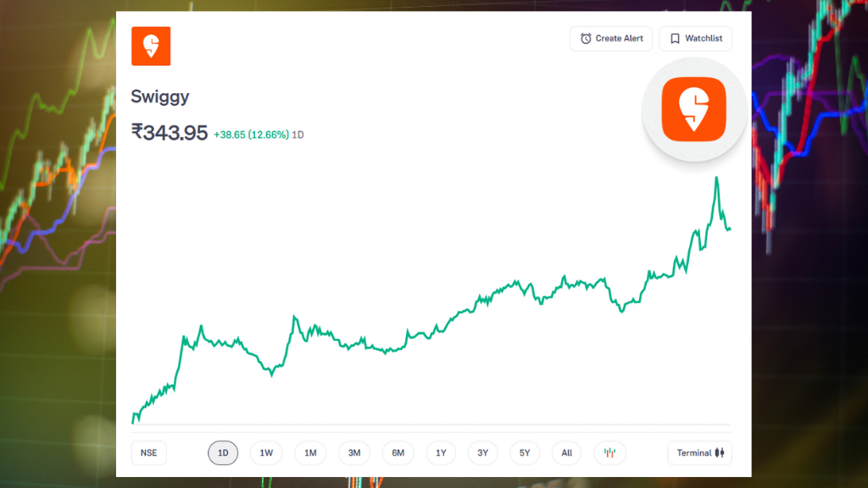
Task: Click the +38.65 (12.66%) change text
Action: [251, 135]
